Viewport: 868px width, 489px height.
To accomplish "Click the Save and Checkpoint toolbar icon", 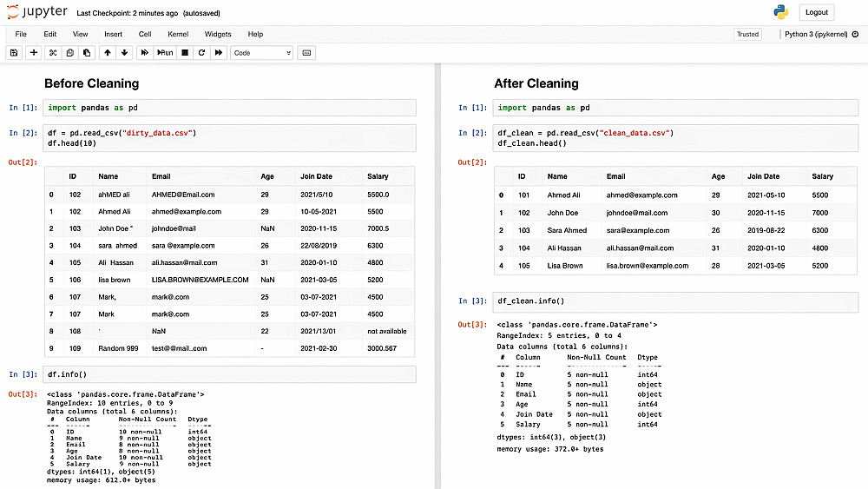I will pyautogui.click(x=14, y=53).
